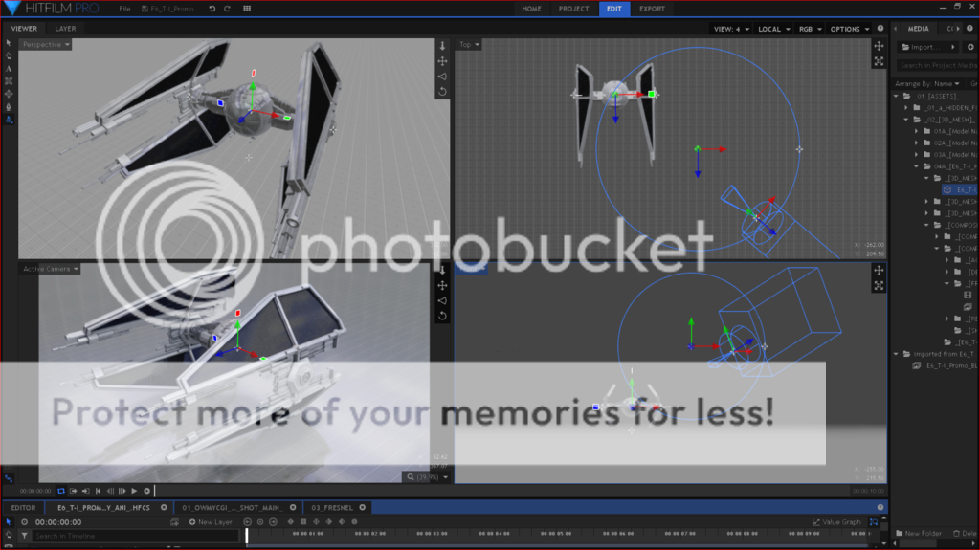Click the add new media plus icon

point(970,47)
